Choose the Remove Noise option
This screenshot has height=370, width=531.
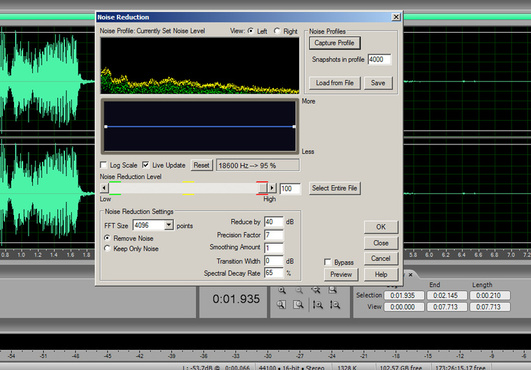pyautogui.click(x=107, y=238)
